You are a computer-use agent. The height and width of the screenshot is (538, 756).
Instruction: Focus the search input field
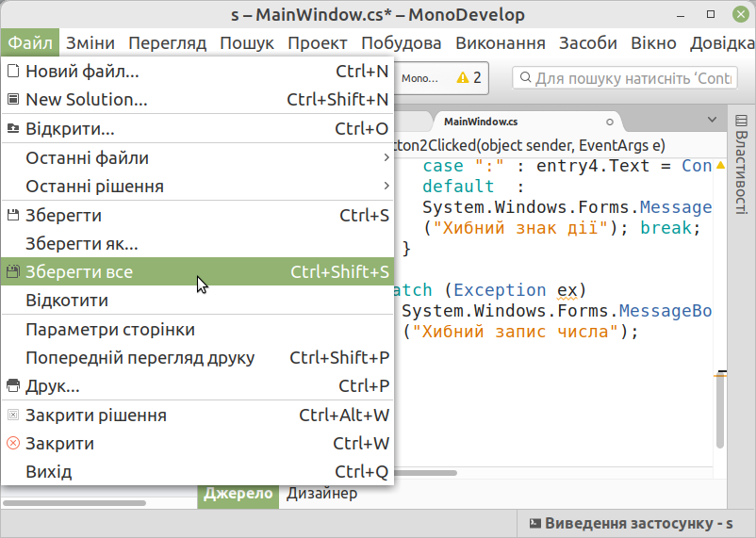(x=625, y=78)
